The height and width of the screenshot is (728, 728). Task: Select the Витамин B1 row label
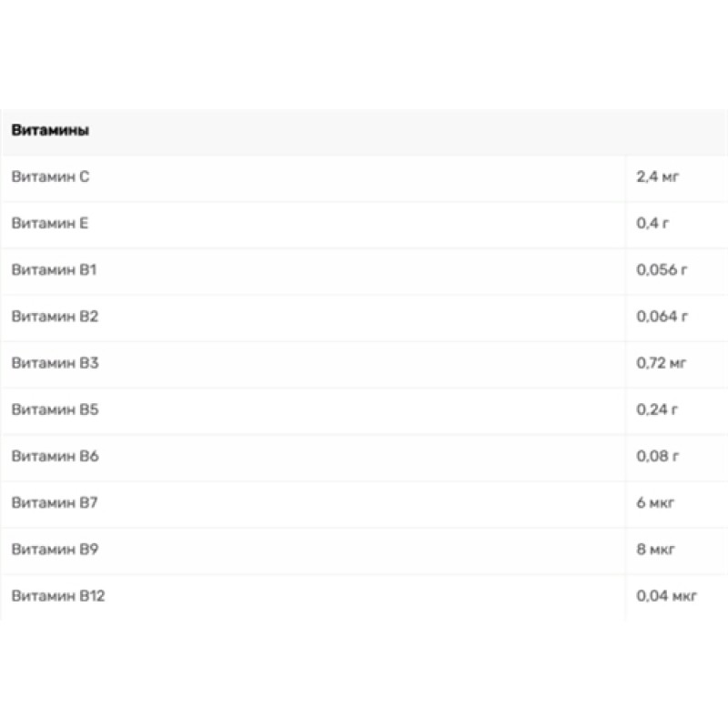click(x=54, y=270)
